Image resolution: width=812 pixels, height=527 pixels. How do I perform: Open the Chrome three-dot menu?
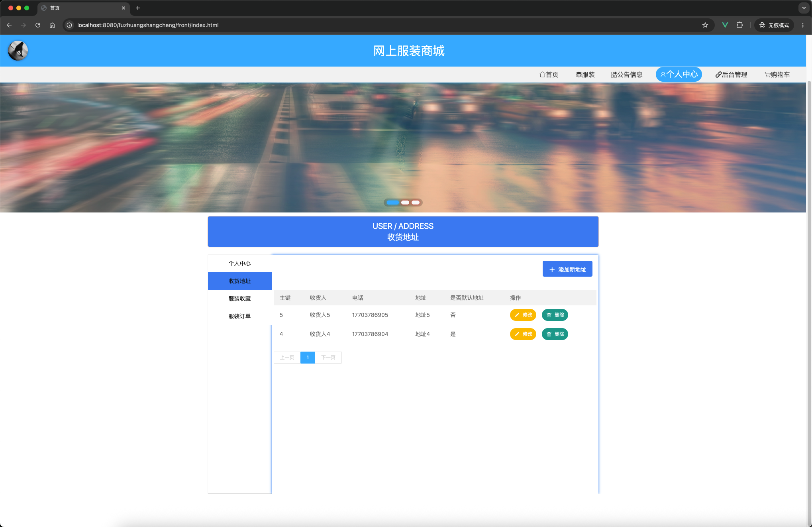803,25
